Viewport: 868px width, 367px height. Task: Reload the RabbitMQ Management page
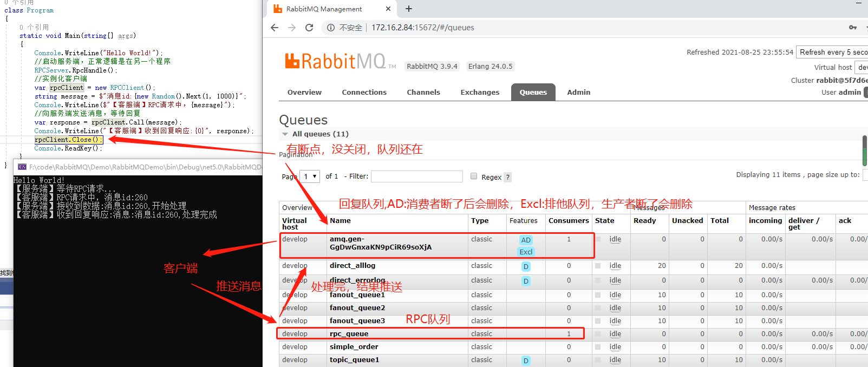[309, 28]
